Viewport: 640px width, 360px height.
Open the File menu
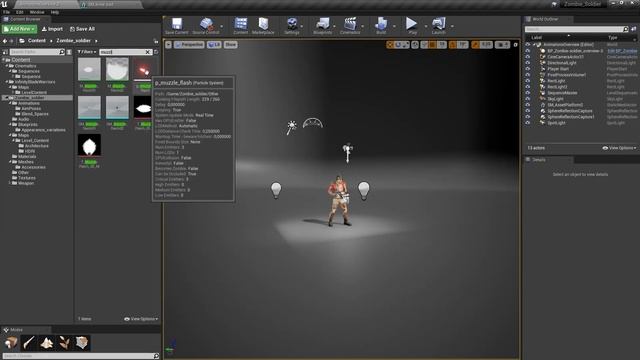pos(7,12)
